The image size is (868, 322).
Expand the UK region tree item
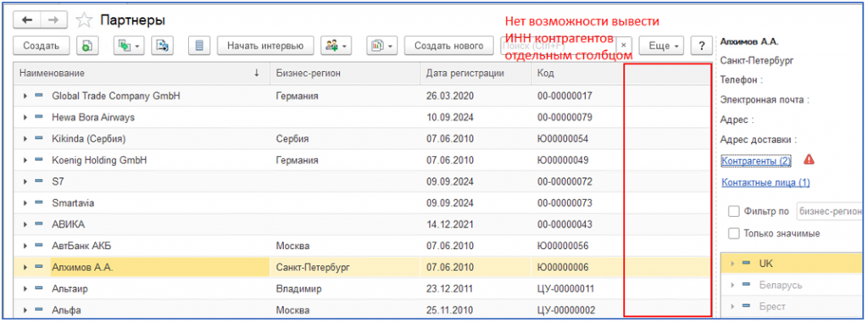tap(733, 264)
